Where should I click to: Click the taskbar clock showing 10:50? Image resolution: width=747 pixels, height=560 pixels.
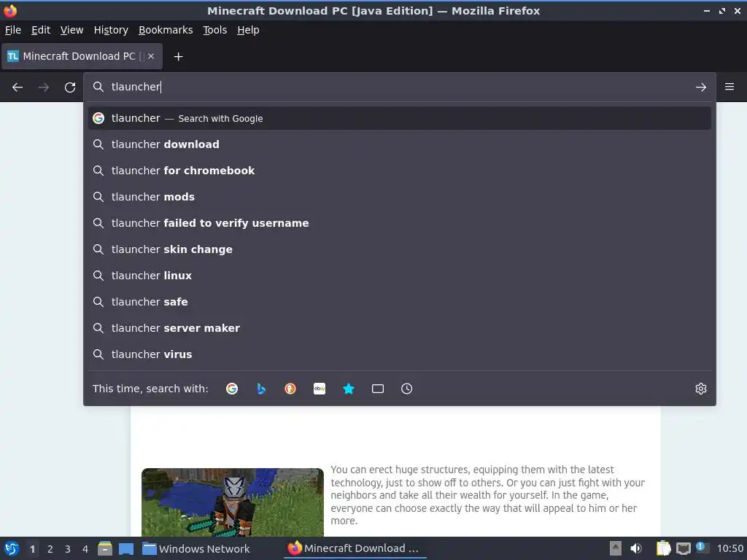tap(729, 548)
